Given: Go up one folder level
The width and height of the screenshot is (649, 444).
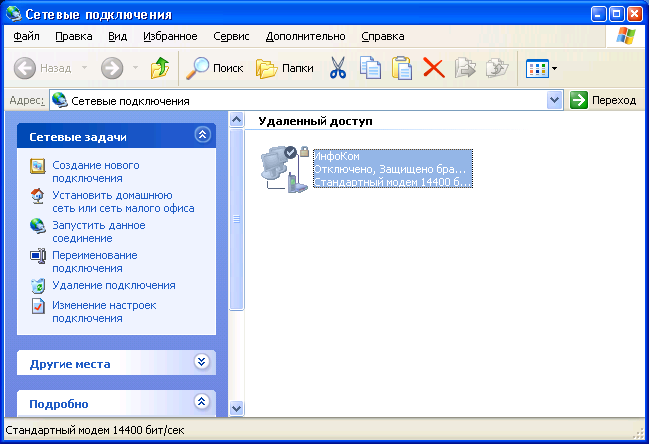Looking at the screenshot, I should [x=160, y=68].
